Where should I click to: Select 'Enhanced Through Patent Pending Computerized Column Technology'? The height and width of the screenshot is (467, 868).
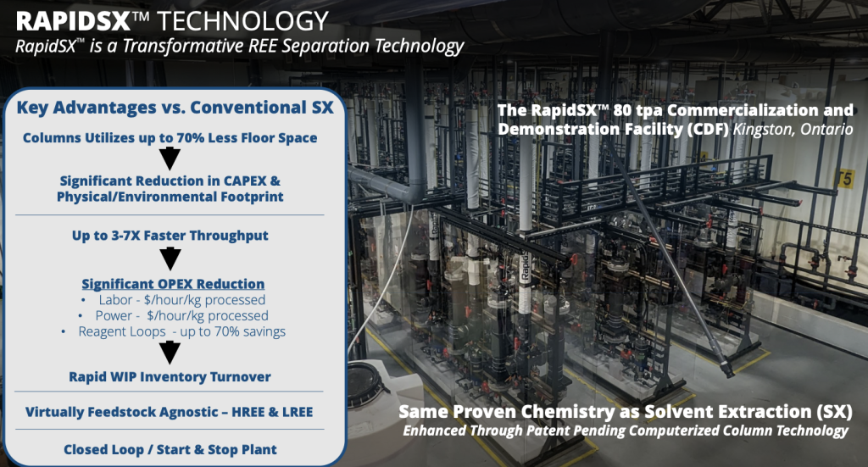[626, 431]
